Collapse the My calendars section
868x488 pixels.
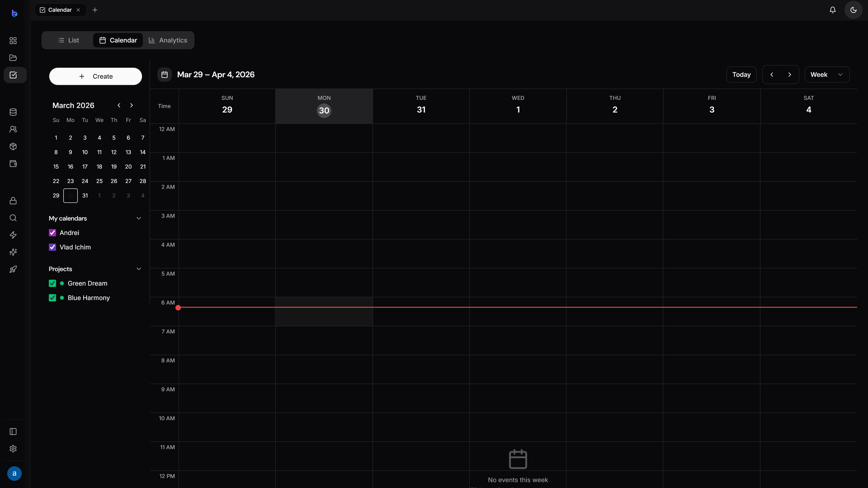click(x=139, y=218)
